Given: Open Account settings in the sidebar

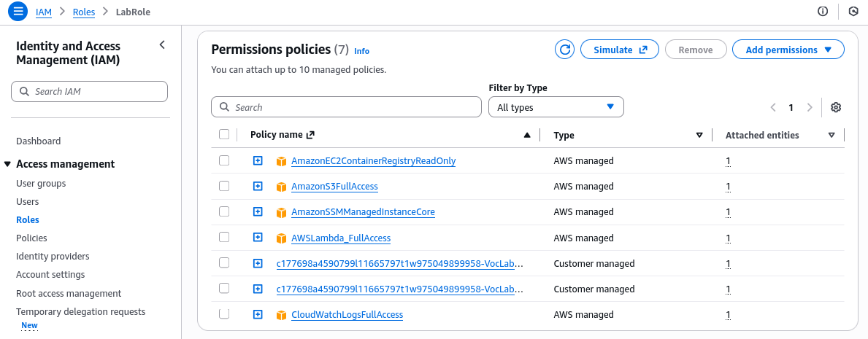Looking at the screenshot, I should point(50,274).
